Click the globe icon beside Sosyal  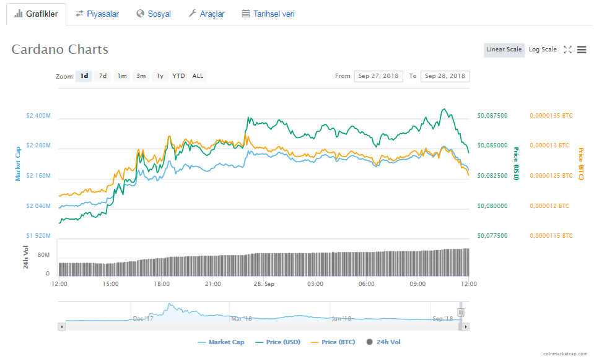tap(140, 14)
